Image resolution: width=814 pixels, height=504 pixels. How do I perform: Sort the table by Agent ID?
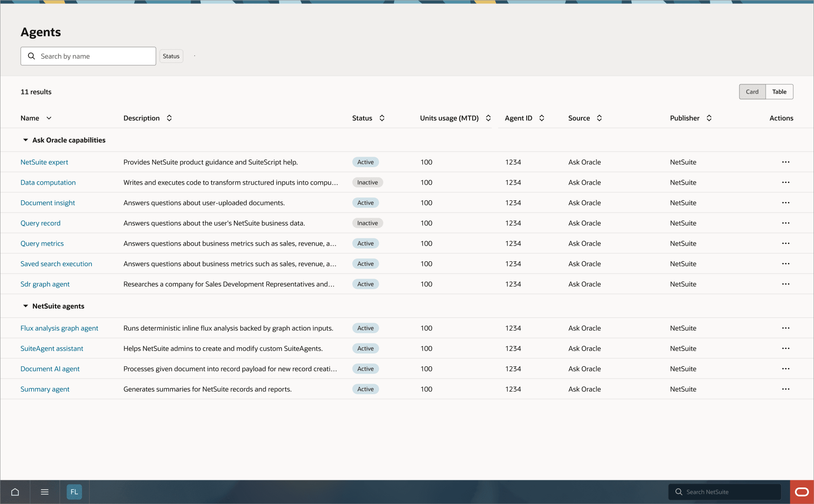(542, 118)
